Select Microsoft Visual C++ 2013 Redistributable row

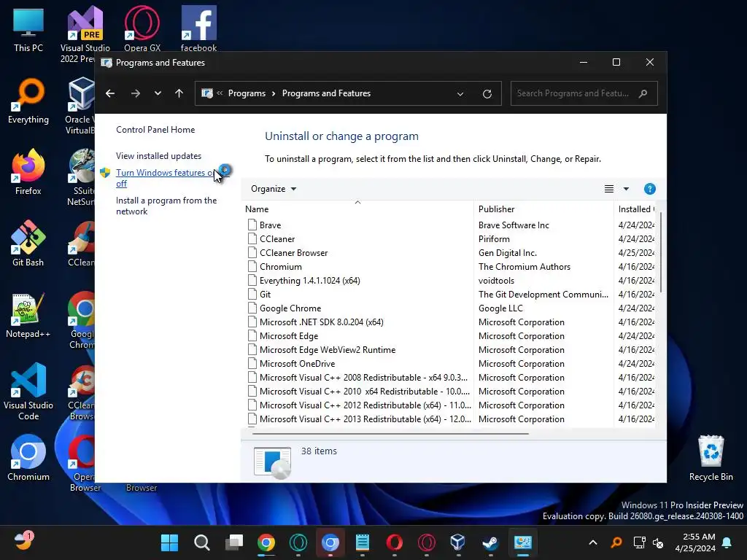[x=450, y=419]
